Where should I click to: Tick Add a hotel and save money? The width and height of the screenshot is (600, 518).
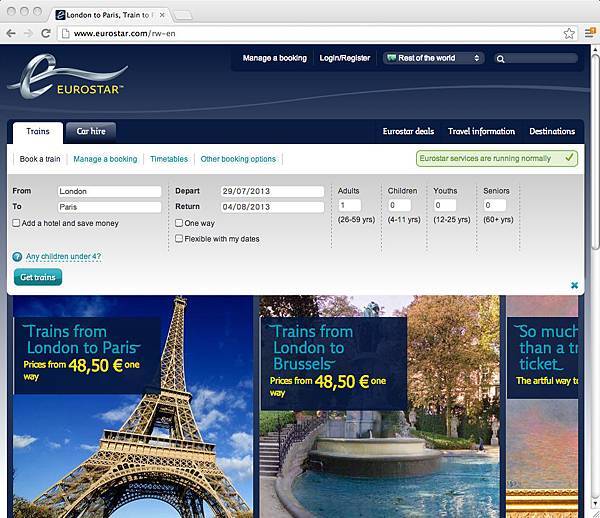(x=16, y=223)
